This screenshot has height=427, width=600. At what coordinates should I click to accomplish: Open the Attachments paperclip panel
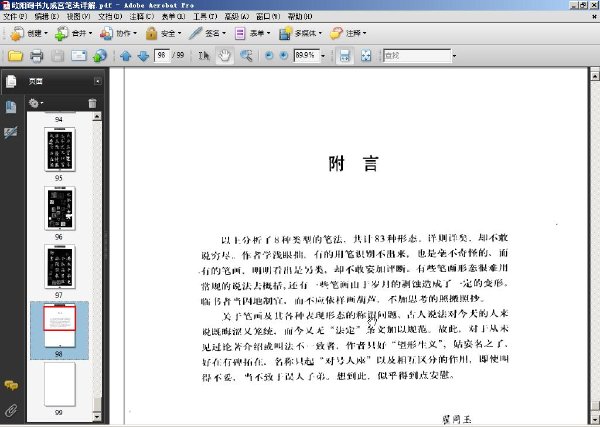pos(11,410)
